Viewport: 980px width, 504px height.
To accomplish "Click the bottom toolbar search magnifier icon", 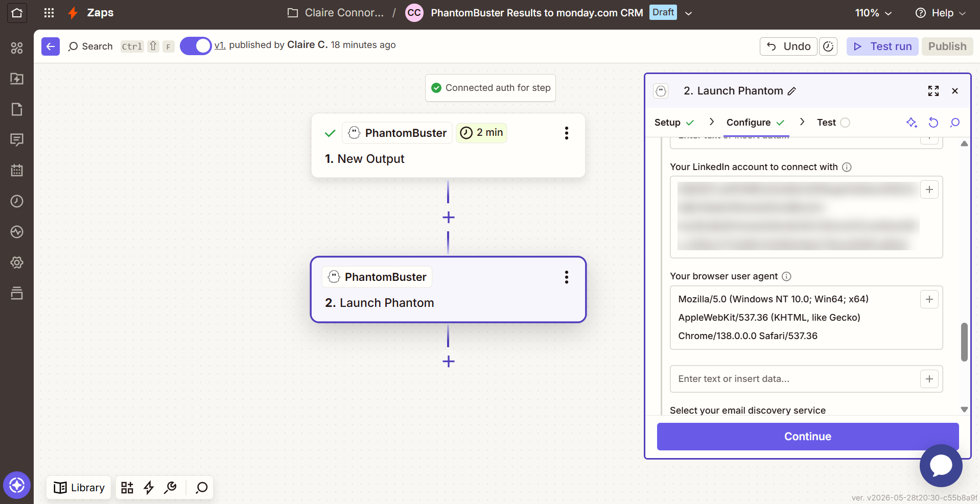I will click(202, 488).
